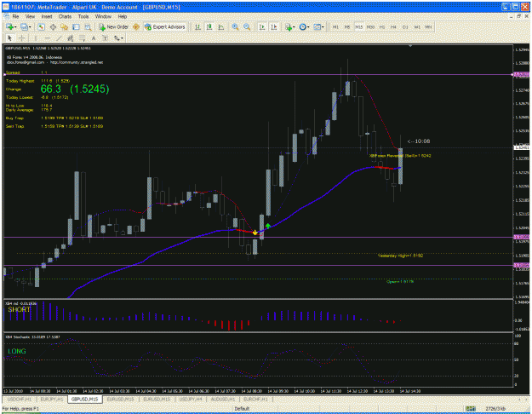532x414 pixels.
Task: Select the text A tool
Action: [94, 38]
